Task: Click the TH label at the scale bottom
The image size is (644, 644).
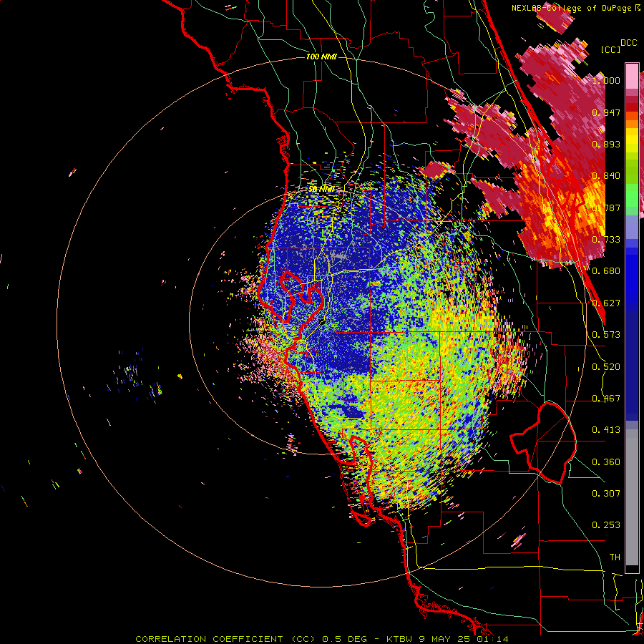Action: [615, 557]
